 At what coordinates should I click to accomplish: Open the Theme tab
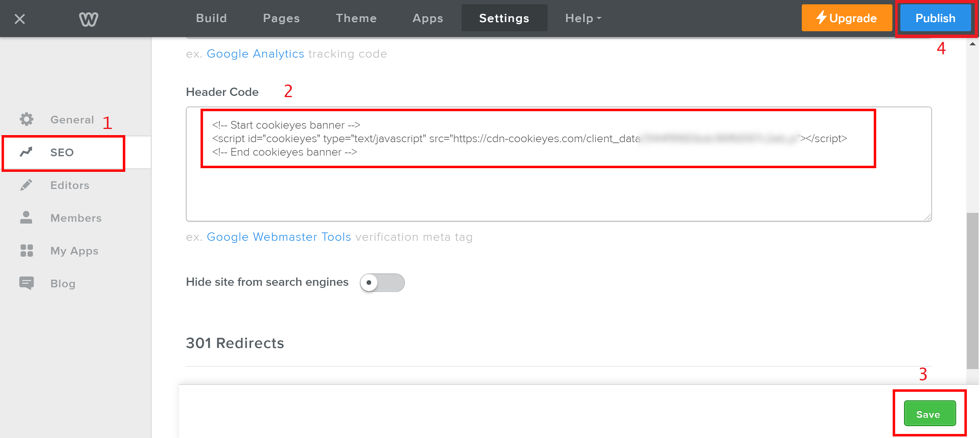point(356,18)
